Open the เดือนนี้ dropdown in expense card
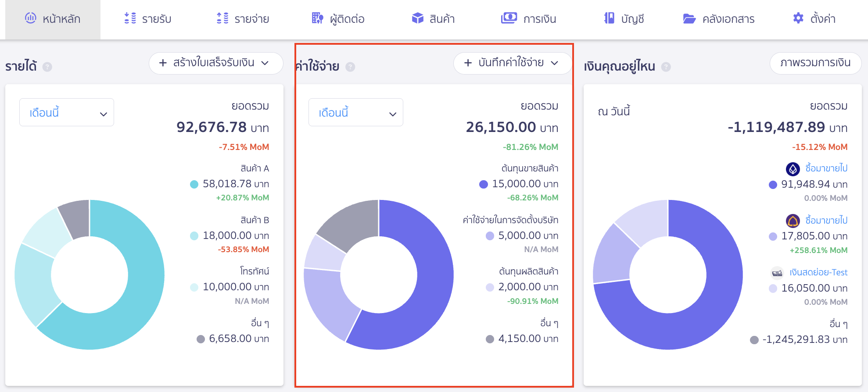This screenshot has height=392, width=868. [x=355, y=113]
